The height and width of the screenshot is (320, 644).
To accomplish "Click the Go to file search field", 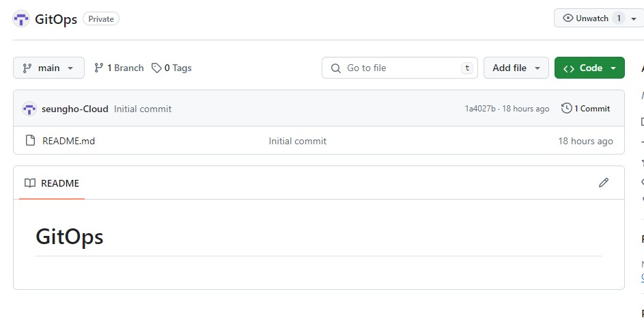I will click(400, 68).
